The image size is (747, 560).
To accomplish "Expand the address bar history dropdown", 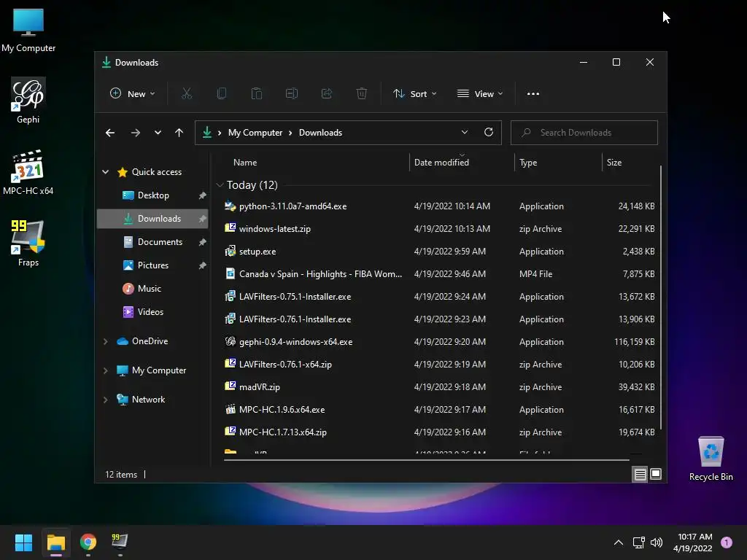I will (x=465, y=133).
